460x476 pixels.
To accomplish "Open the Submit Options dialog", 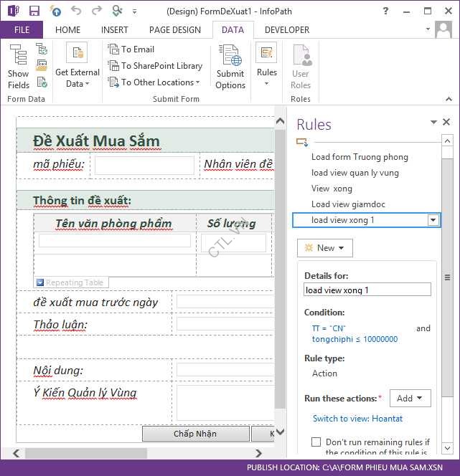I will [230, 67].
